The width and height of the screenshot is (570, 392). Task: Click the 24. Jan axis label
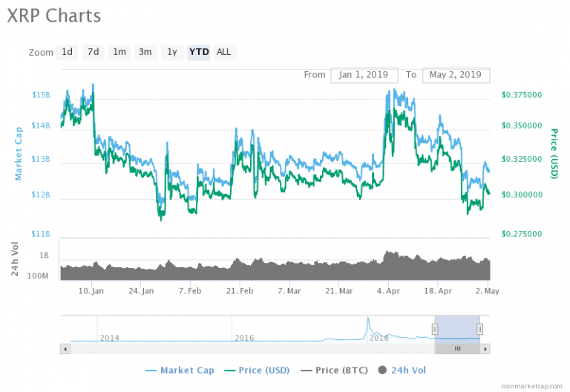point(141,291)
